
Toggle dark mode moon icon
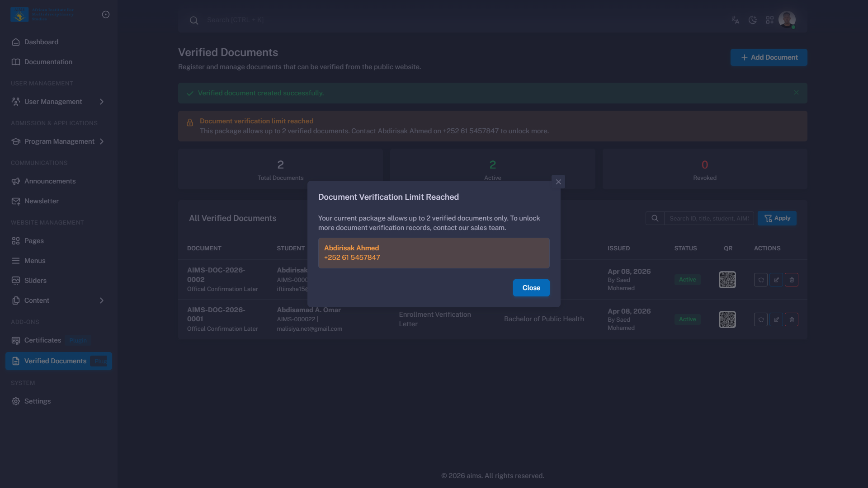[753, 20]
